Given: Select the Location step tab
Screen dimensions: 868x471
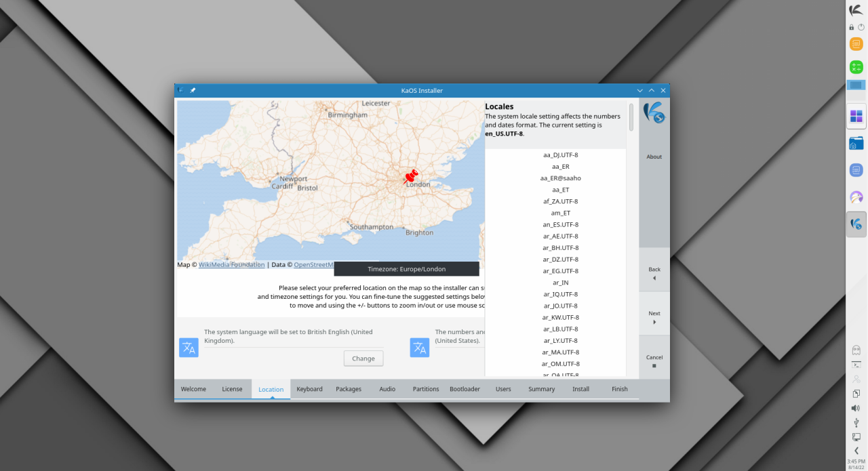Looking at the screenshot, I should point(271,389).
